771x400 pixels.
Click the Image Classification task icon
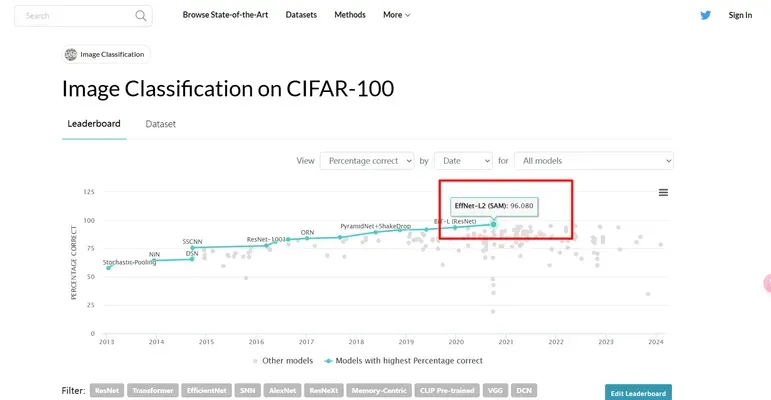click(71, 55)
